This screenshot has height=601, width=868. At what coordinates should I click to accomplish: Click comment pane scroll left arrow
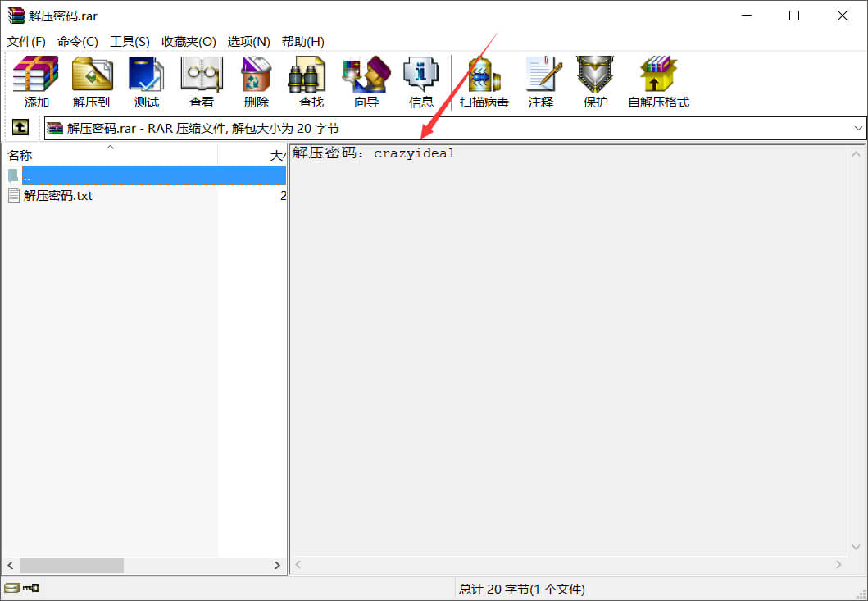coord(298,564)
